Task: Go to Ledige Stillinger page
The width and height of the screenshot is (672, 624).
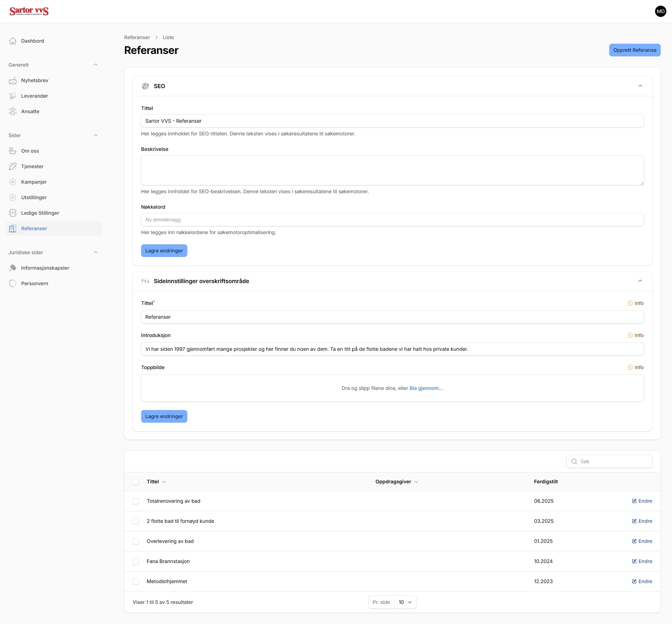Action: coord(40,213)
